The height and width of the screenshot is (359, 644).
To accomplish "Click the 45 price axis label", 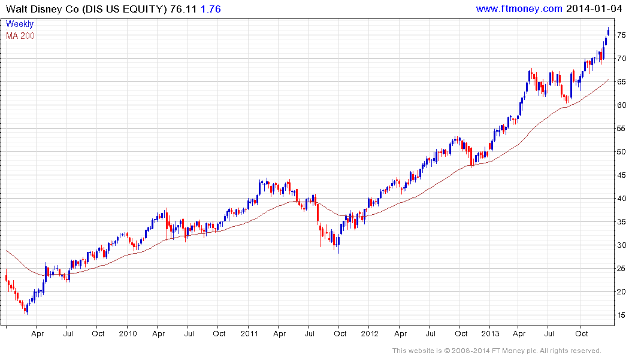I will tap(621, 175).
